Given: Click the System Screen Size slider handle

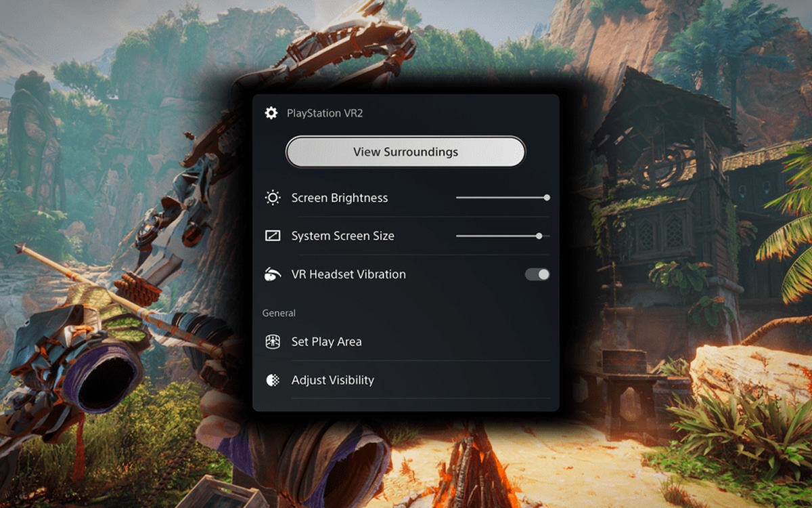Looking at the screenshot, I should coord(539,236).
